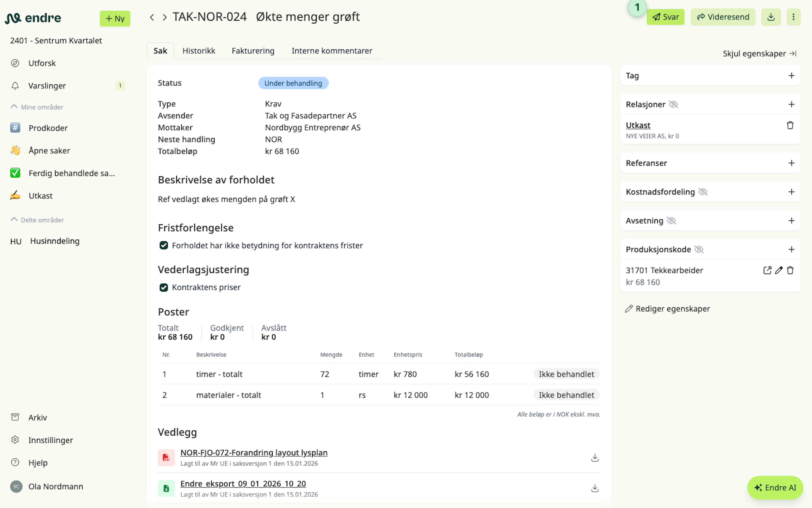Viewport: 812px width, 508px height.
Task: Go to next case arrow
Action: [x=165, y=17]
